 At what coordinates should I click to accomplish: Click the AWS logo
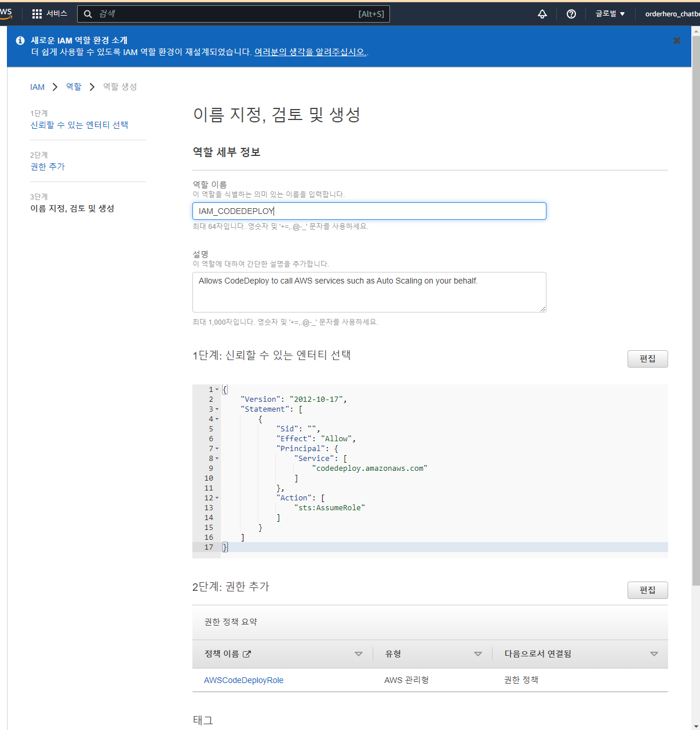pos(6,13)
